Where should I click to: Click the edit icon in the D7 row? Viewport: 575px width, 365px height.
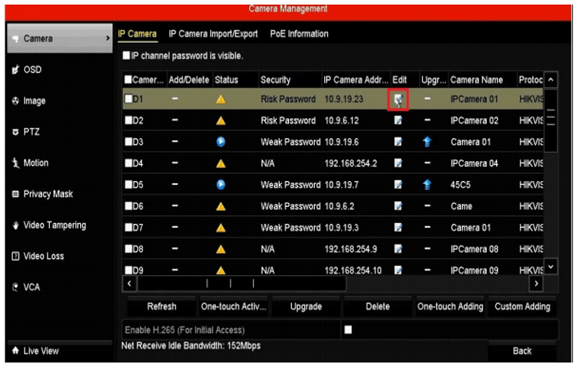[x=398, y=227]
